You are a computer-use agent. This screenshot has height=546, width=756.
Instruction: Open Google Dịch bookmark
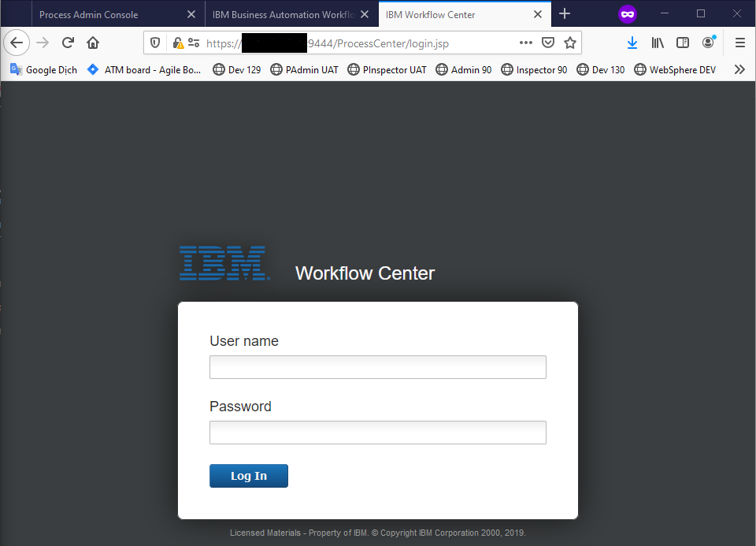point(43,69)
